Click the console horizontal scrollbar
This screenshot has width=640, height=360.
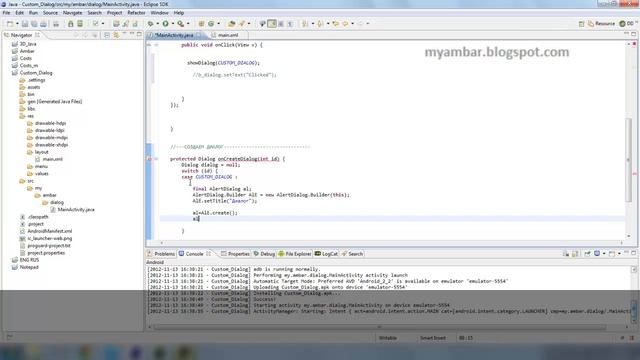379,327
